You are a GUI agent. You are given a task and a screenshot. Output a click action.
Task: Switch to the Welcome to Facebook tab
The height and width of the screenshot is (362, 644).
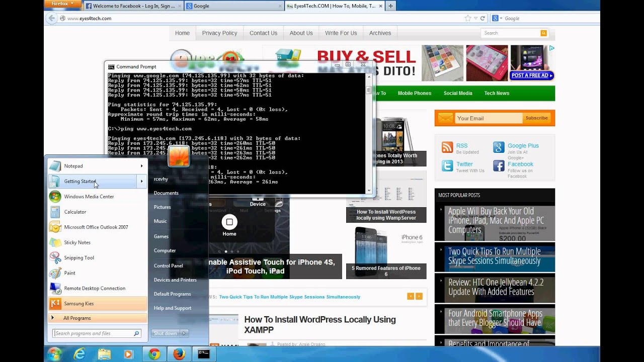132,6
